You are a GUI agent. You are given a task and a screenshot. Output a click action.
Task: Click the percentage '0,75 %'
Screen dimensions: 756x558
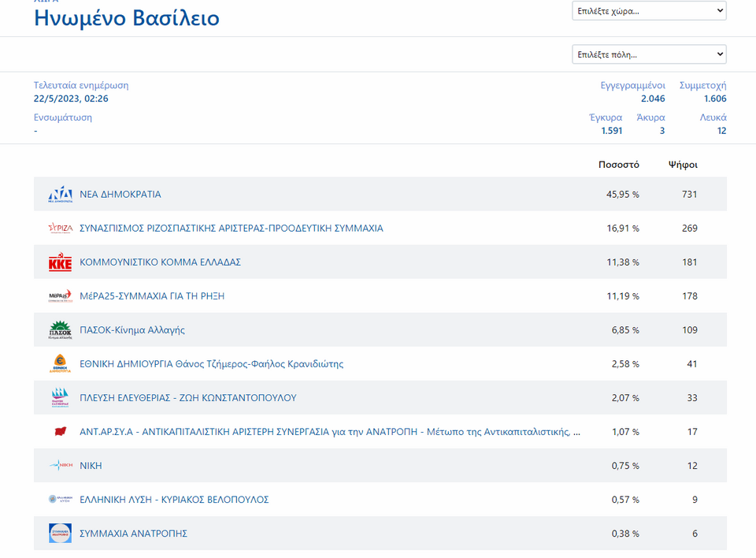click(625, 466)
